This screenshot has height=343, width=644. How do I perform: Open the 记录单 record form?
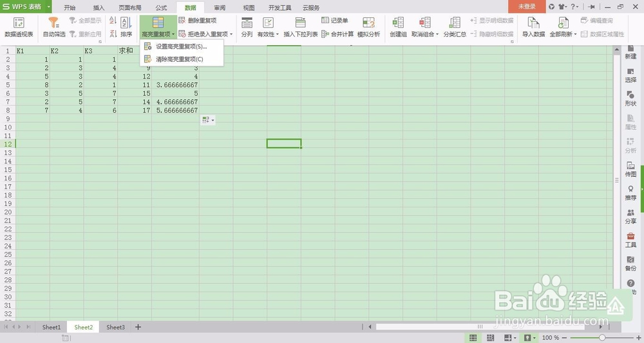tap(335, 21)
